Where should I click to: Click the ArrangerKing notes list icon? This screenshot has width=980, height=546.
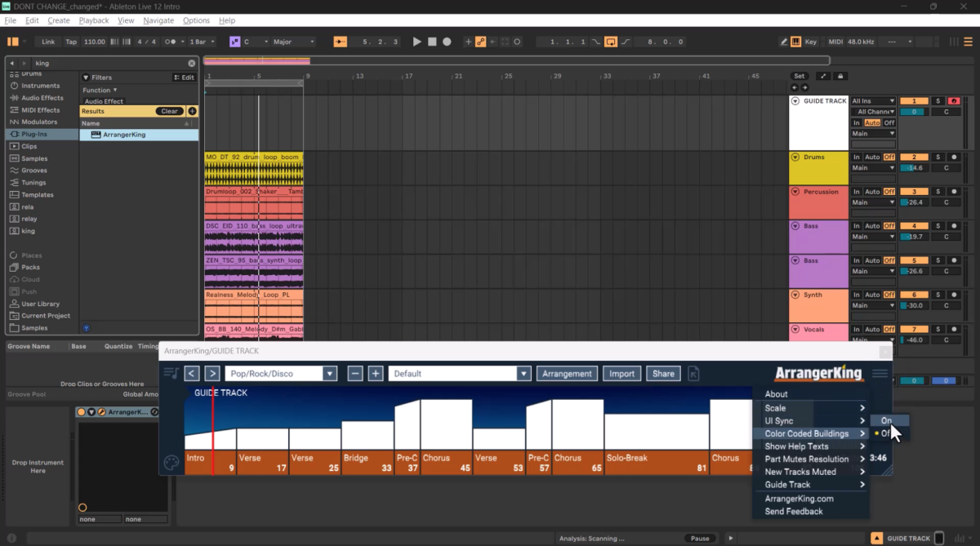tap(171, 374)
